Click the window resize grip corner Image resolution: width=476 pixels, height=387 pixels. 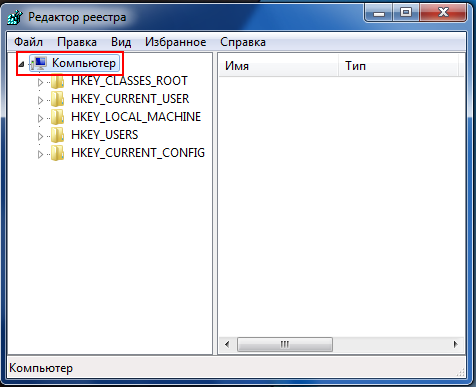pyautogui.click(x=460, y=373)
